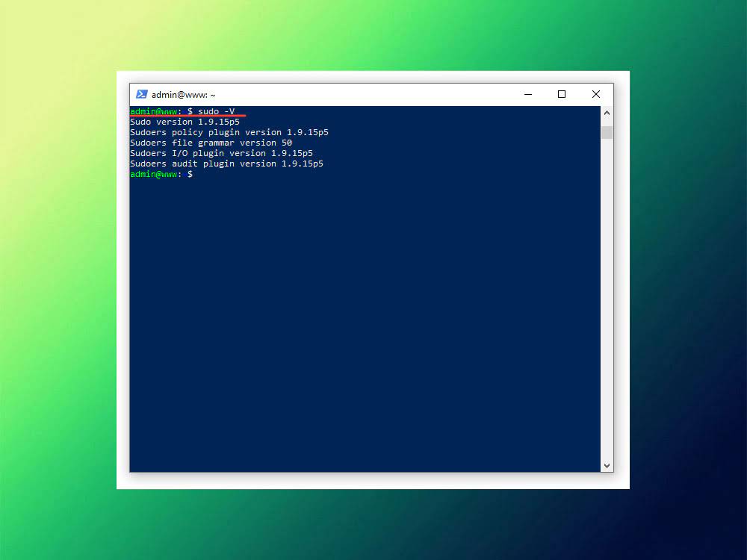Click the Sudoers I/O plugin version line
The width and height of the screenshot is (747, 560).
(221, 153)
